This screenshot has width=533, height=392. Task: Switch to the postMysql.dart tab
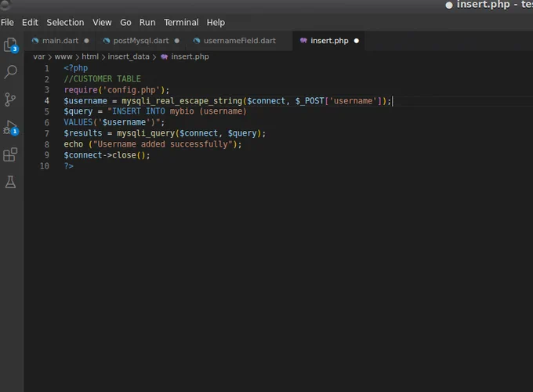(141, 41)
